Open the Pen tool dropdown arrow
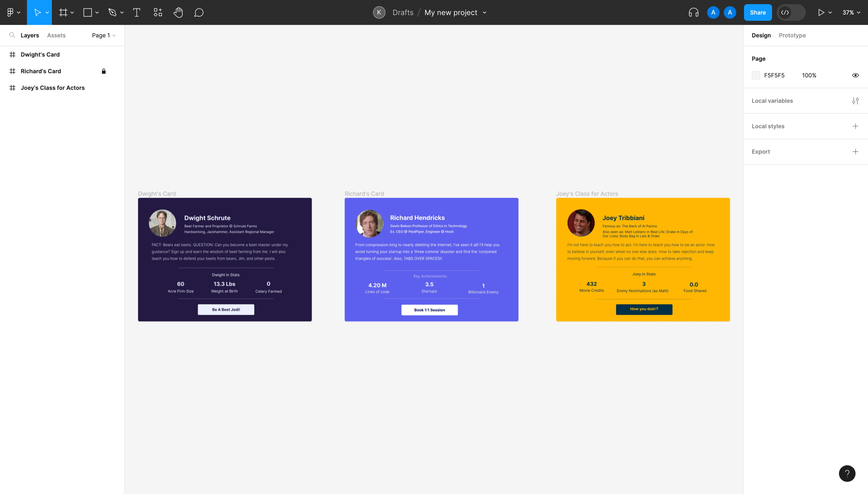This screenshot has width=868, height=494. pyautogui.click(x=122, y=13)
